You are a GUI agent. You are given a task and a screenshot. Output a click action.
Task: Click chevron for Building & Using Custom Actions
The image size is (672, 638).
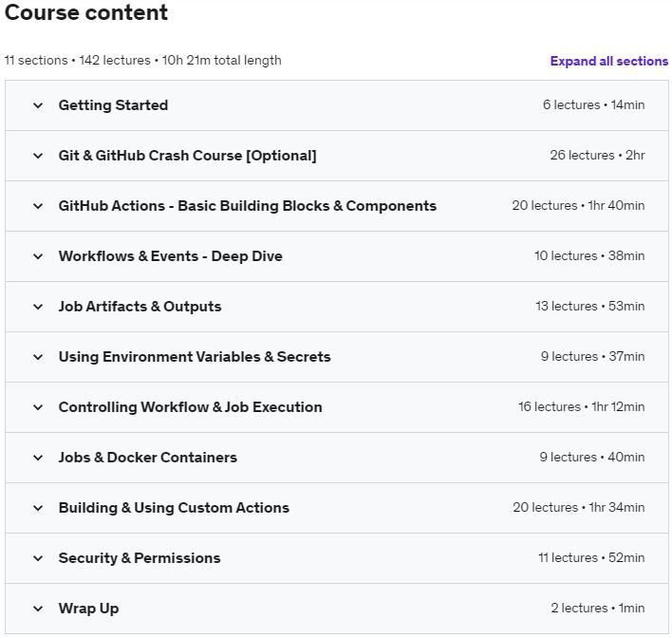click(38, 508)
